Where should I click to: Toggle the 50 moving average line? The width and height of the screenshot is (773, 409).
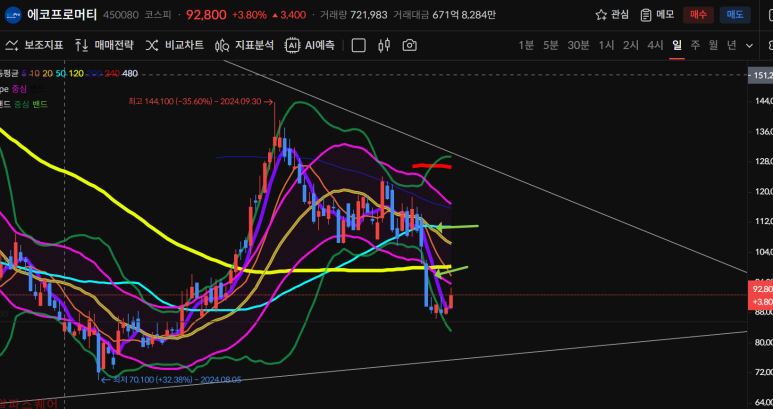[x=61, y=73]
